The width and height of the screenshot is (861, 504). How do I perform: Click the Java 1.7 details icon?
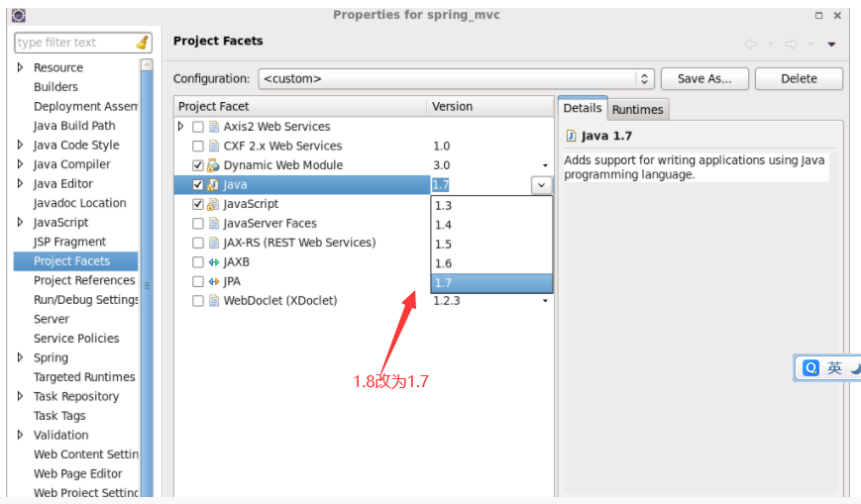[x=571, y=136]
